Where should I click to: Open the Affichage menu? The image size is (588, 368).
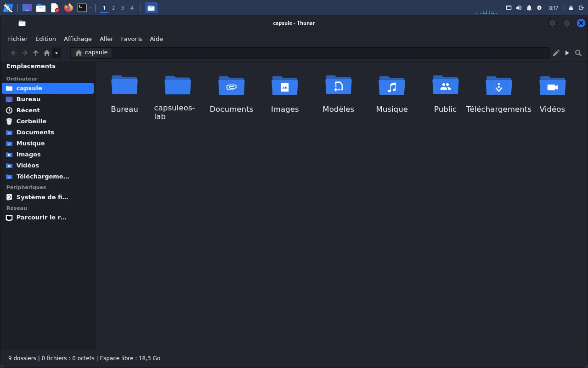point(78,39)
